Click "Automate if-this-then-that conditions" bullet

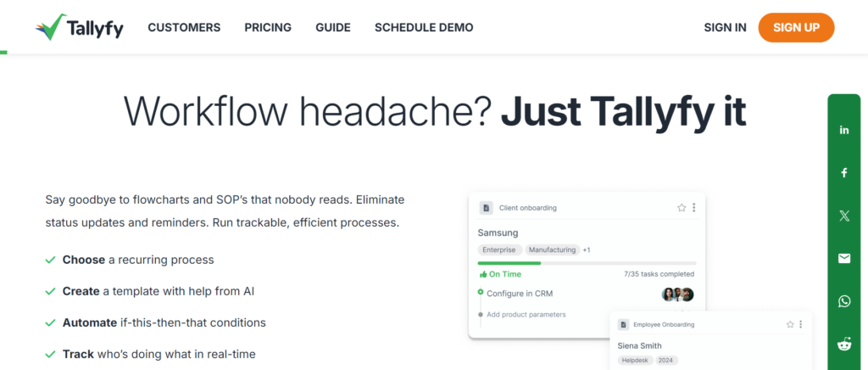point(164,322)
